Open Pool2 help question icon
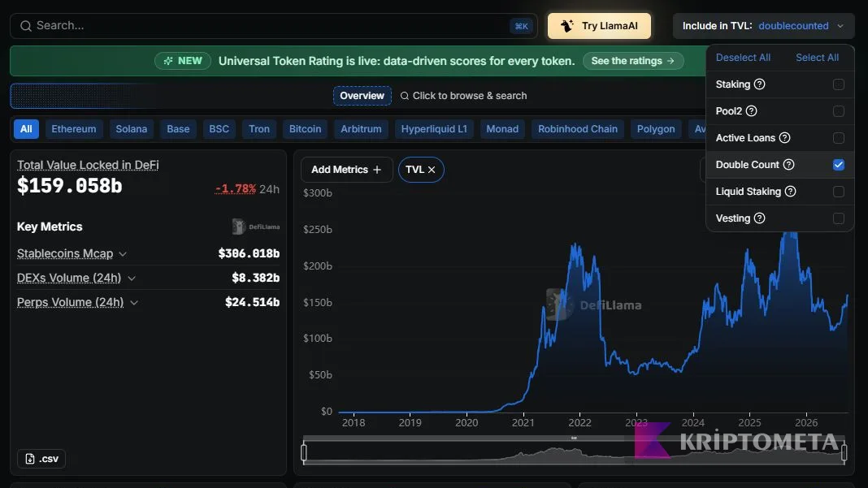 751,111
